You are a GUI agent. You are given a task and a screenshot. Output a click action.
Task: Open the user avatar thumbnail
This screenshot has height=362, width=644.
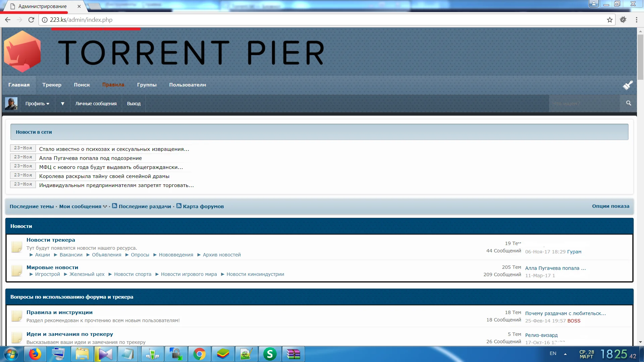point(11,104)
